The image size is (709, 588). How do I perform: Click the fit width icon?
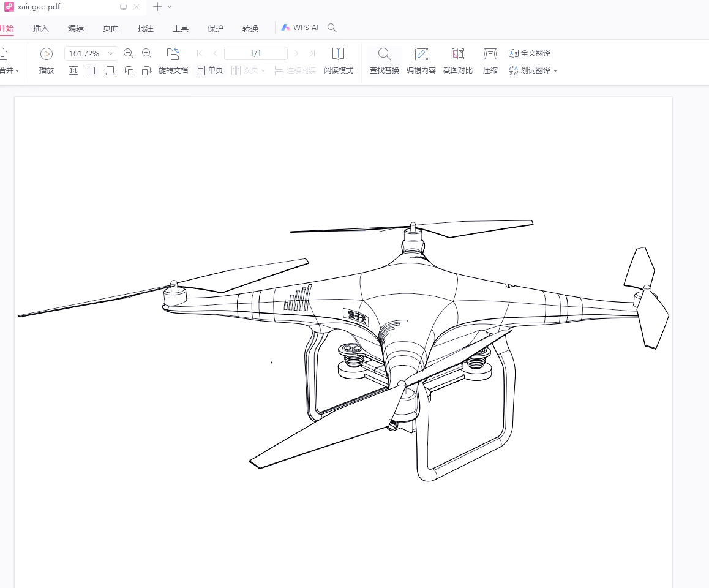110,70
